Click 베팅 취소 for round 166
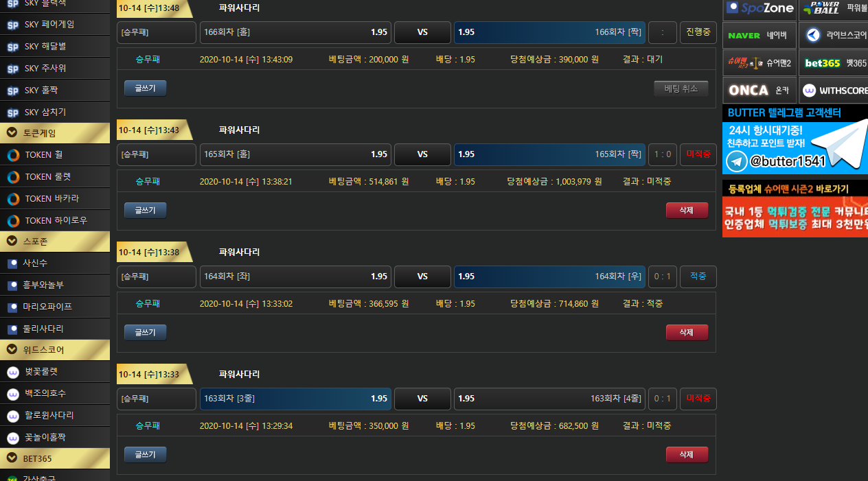This screenshot has height=481, width=868. (x=681, y=89)
